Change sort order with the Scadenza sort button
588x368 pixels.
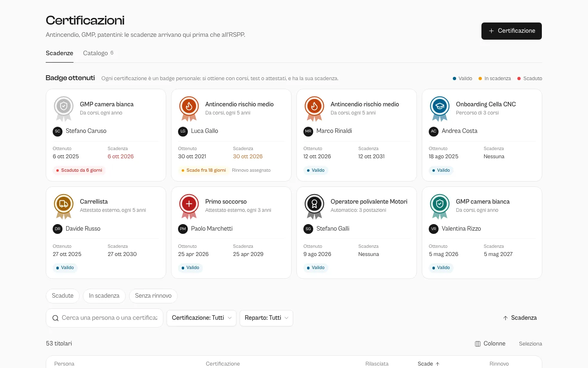click(520, 318)
